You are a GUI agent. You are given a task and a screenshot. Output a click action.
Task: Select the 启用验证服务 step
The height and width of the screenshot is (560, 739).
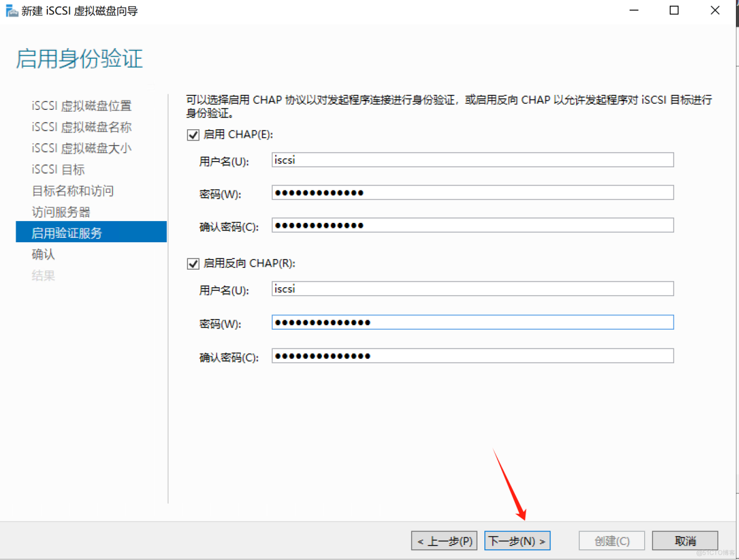91,232
